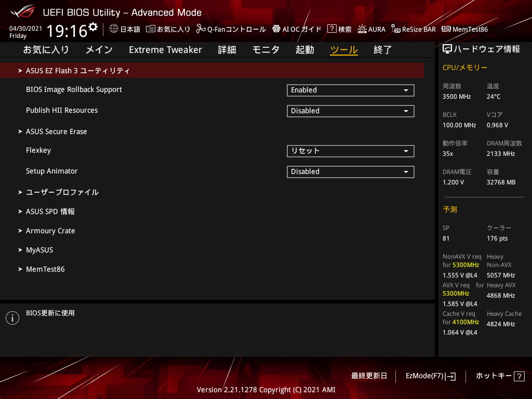Switch to Extreme Tweaker tab
The height and width of the screenshot is (399, 532).
coord(166,50)
